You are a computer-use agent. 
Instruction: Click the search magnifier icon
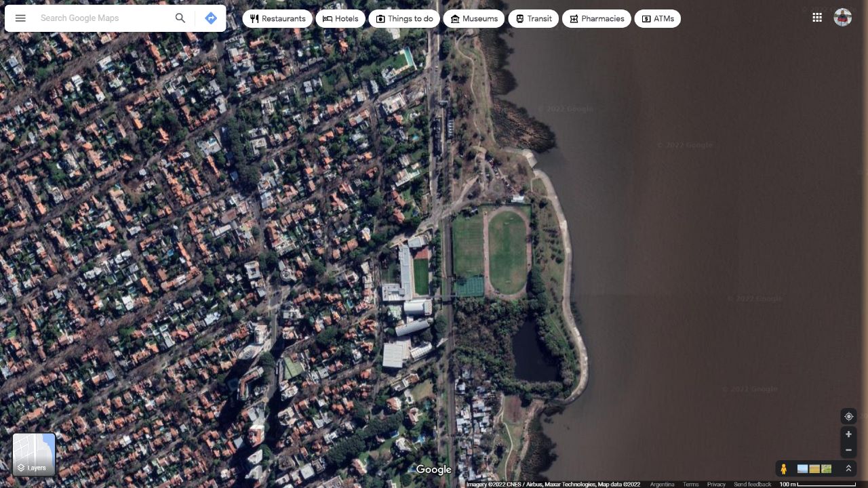pyautogui.click(x=180, y=18)
